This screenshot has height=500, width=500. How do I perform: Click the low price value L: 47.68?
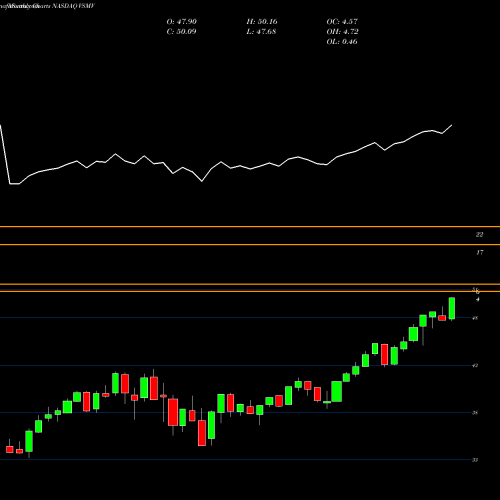tap(261, 32)
